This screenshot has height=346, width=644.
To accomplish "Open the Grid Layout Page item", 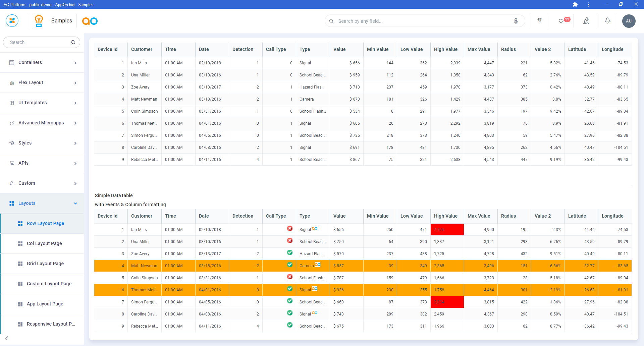I will [45, 264].
